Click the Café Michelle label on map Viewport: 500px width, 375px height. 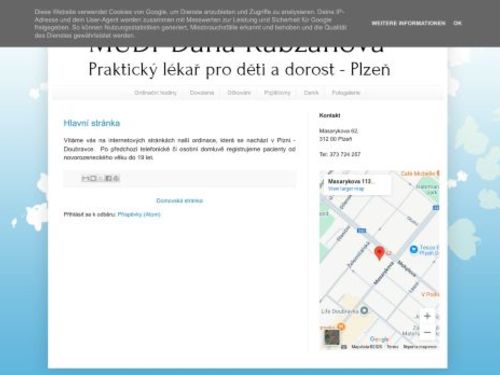pos(418,173)
